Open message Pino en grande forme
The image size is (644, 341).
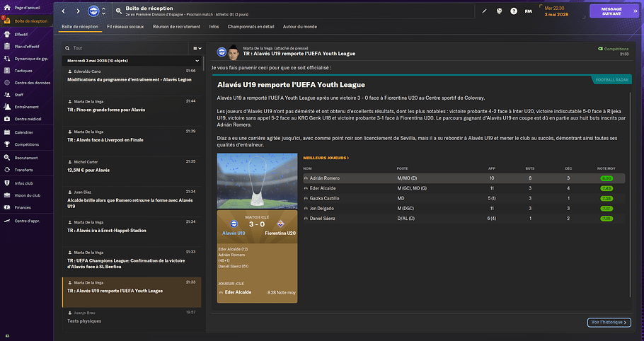pyautogui.click(x=132, y=111)
